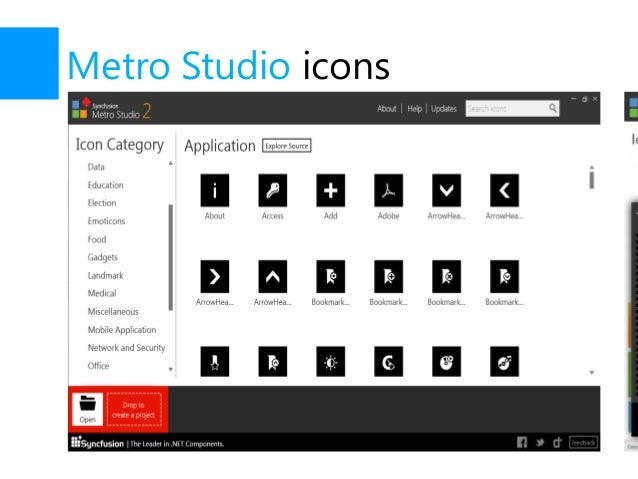
Task: Open the About link in header
Action: point(387,109)
